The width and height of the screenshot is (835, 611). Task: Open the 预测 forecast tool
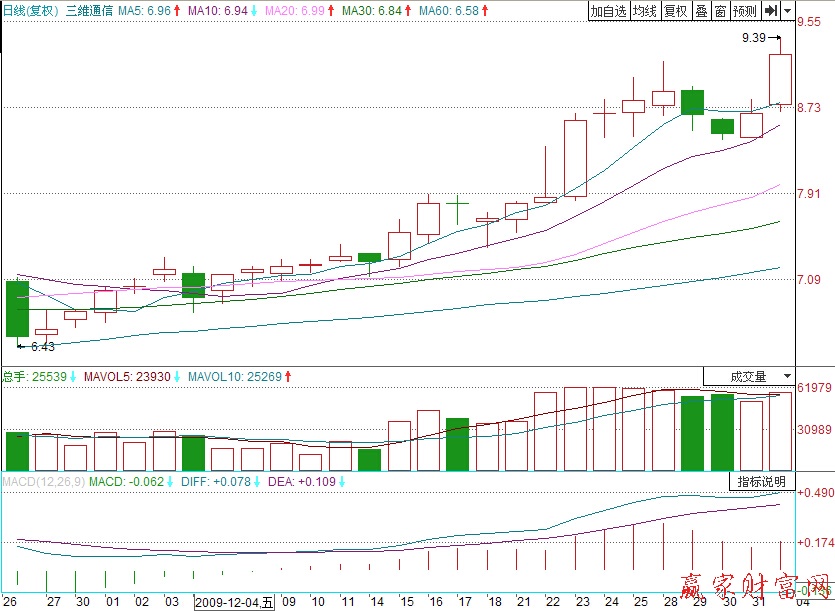point(744,11)
